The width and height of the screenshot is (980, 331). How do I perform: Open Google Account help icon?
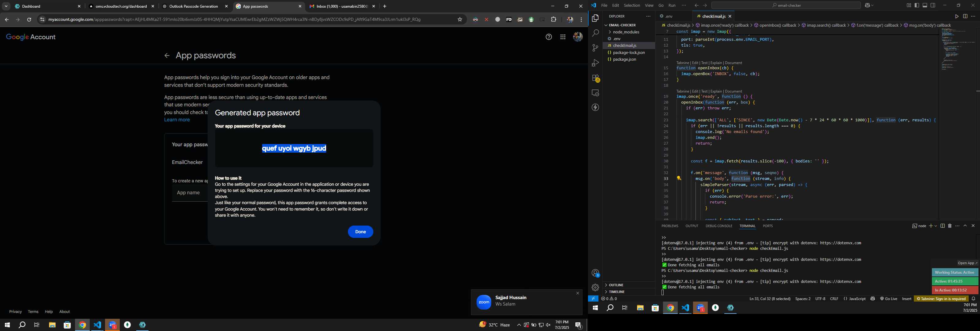[x=548, y=37]
